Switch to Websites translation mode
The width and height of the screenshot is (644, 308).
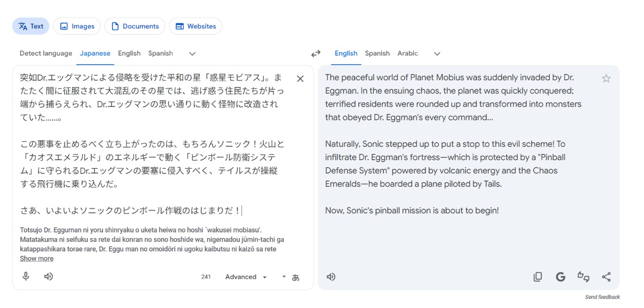click(196, 26)
